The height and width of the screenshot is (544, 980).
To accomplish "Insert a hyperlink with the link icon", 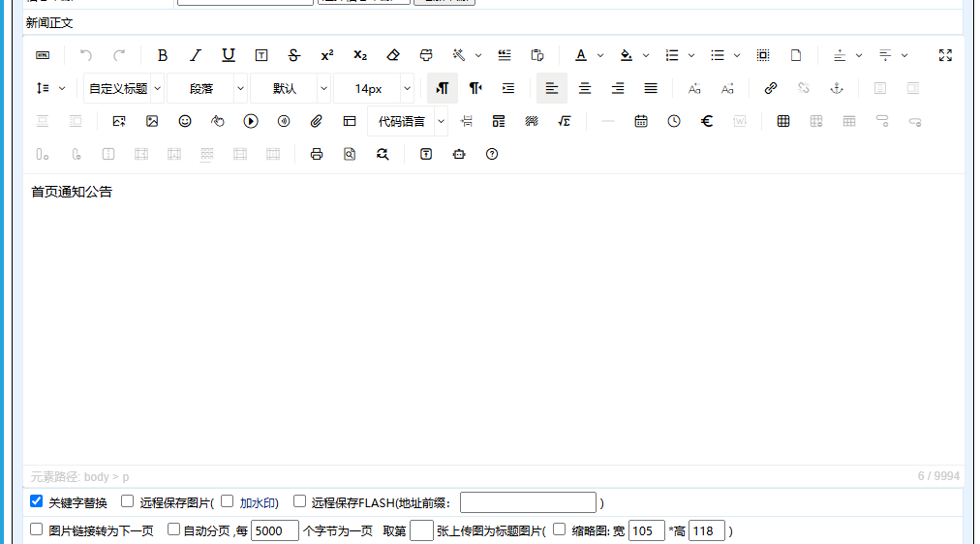I will coord(771,88).
